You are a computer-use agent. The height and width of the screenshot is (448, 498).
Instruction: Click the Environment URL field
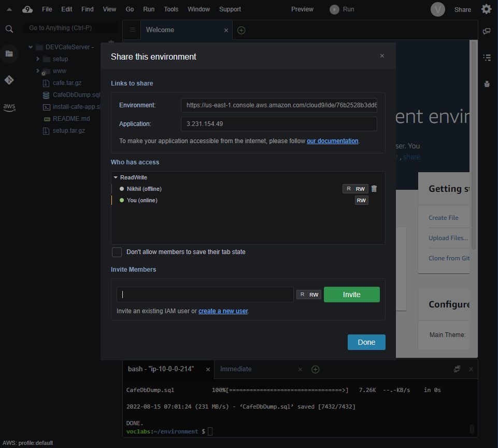click(279, 105)
